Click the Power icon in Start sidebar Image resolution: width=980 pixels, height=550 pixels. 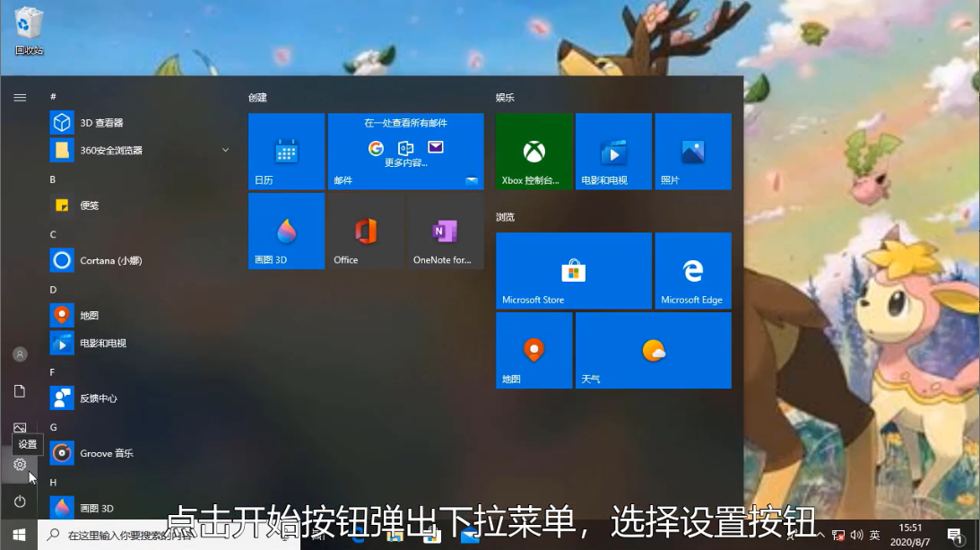click(x=20, y=502)
